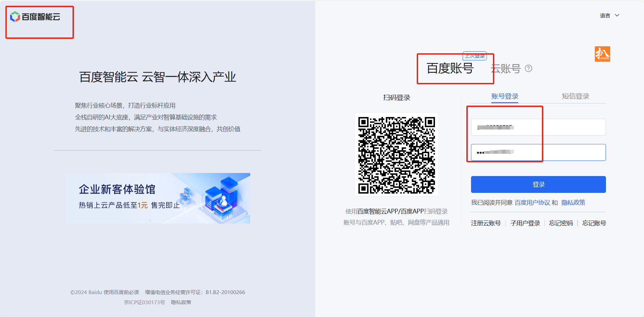The width and height of the screenshot is (644, 317).
Task: Open the 语言 language dropdown
Action: coord(610,16)
